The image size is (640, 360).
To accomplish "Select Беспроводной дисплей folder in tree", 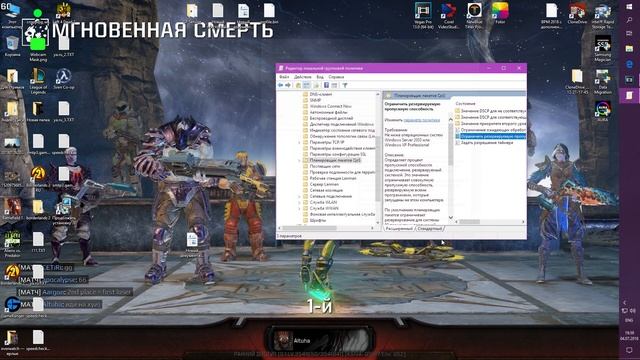I will point(331,118).
